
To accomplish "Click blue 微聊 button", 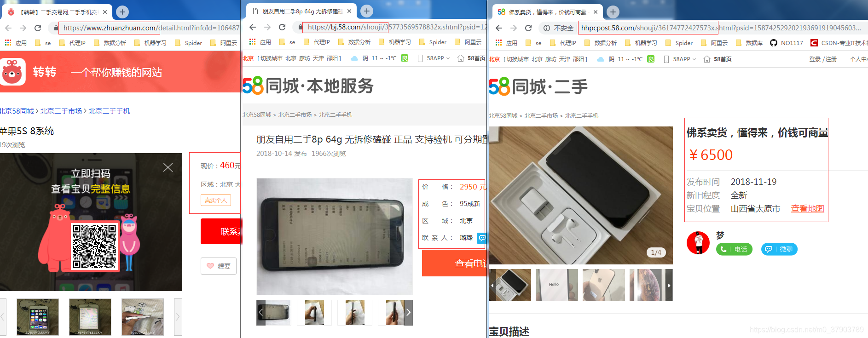I will 779,249.
